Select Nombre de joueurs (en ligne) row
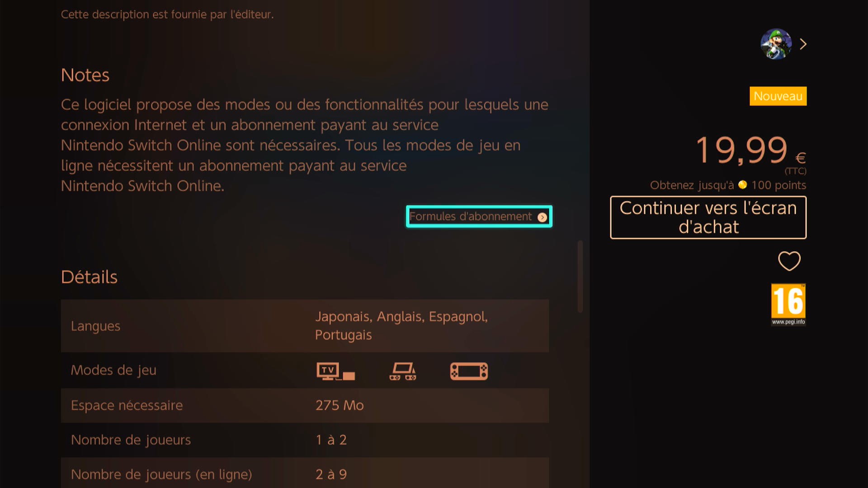Image resolution: width=868 pixels, height=488 pixels. tap(305, 473)
